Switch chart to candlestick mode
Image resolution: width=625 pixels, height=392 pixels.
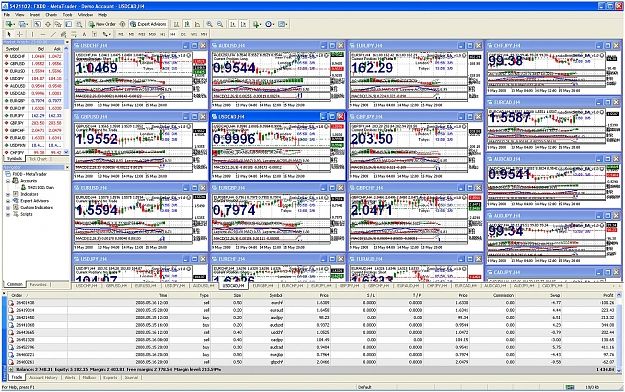pyautogui.click(x=187, y=24)
